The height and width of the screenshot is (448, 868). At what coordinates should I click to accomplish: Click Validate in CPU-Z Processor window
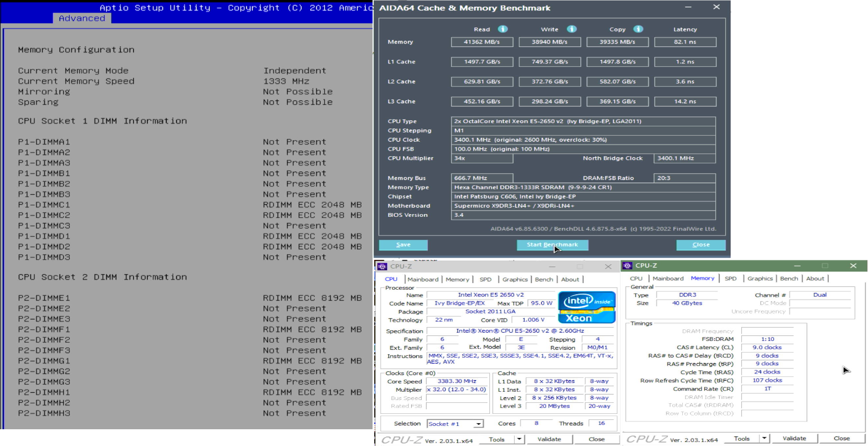pyautogui.click(x=549, y=439)
